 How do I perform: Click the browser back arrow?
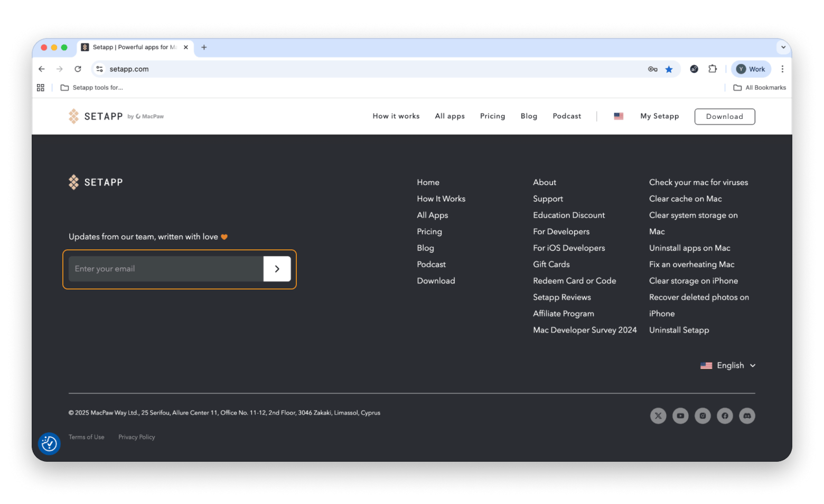pyautogui.click(x=42, y=69)
